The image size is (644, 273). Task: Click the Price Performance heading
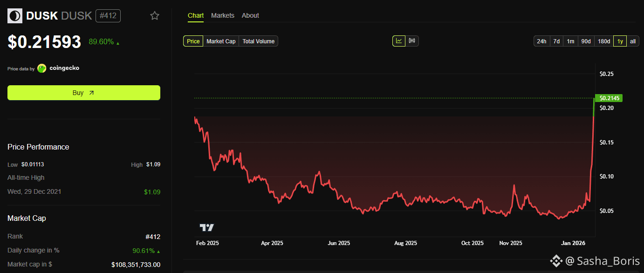point(38,147)
